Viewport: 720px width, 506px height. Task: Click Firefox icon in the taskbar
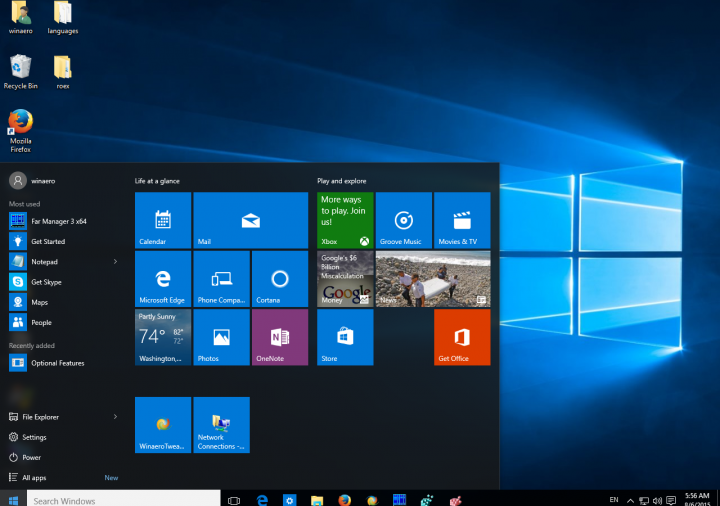tap(343, 499)
